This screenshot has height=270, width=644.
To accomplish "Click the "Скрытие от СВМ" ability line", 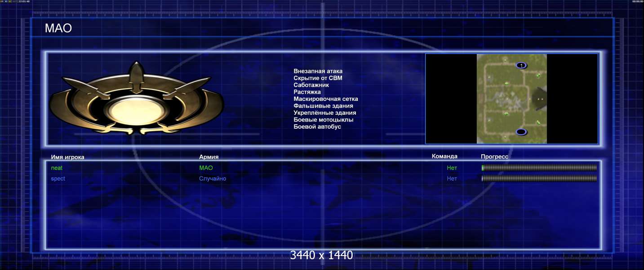I will [318, 78].
